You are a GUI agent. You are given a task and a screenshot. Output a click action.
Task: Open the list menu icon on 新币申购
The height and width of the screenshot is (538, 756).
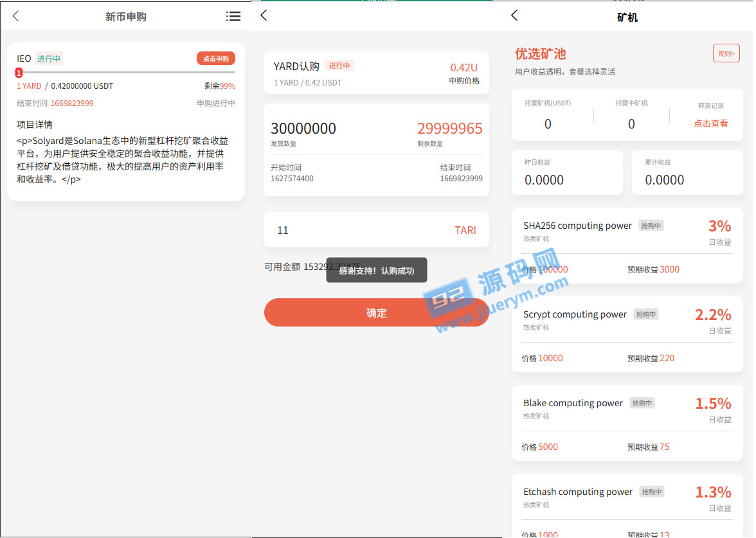(x=233, y=17)
